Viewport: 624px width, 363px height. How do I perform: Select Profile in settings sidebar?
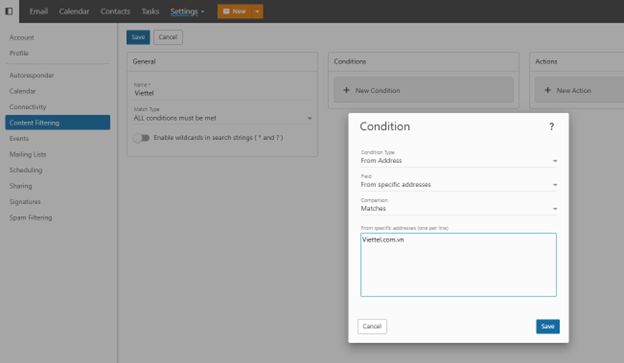[19, 53]
